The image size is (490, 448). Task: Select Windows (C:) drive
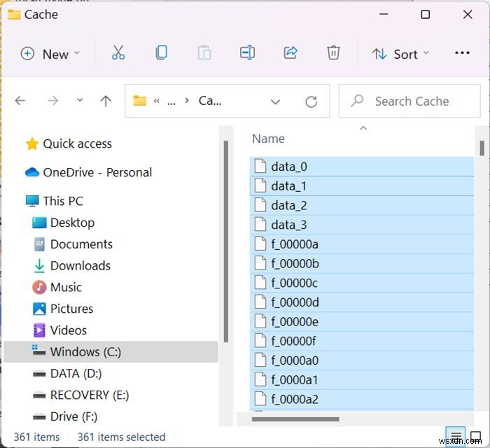[111, 352]
